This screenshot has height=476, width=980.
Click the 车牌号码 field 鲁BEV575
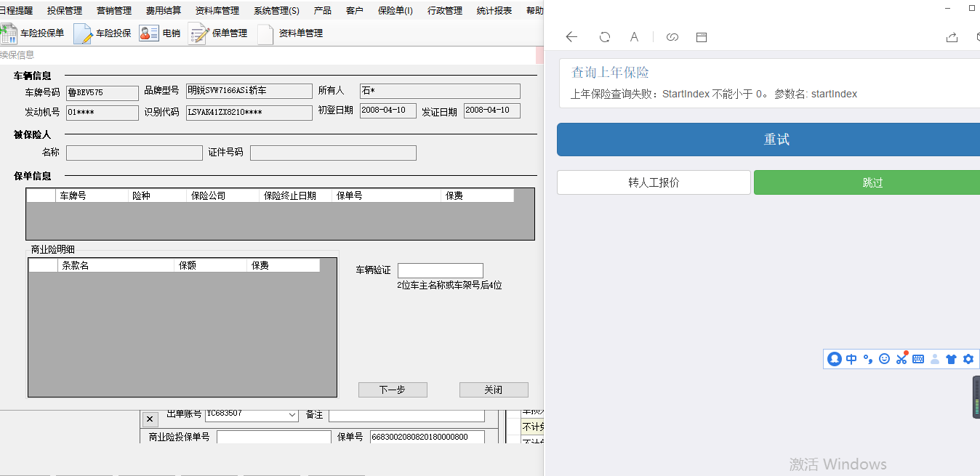(102, 93)
